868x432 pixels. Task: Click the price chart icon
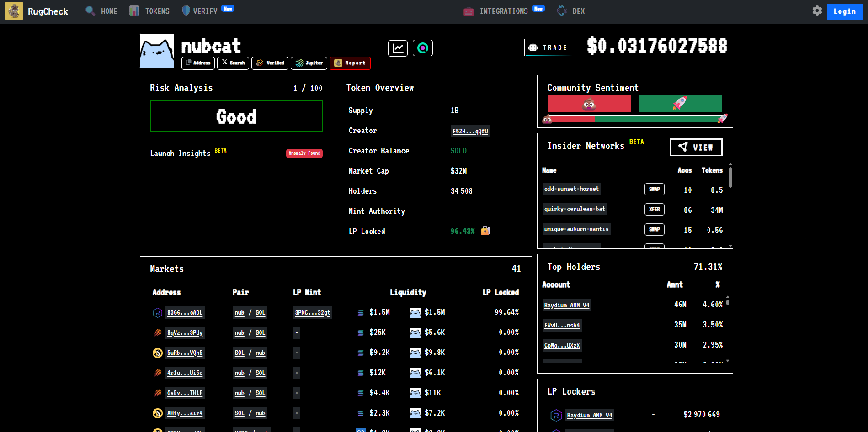(398, 48)
